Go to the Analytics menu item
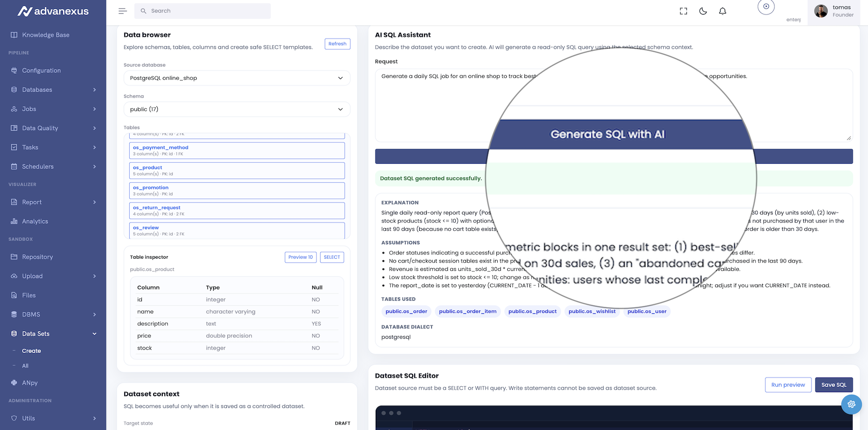868x430 pixels. [35, 221]
